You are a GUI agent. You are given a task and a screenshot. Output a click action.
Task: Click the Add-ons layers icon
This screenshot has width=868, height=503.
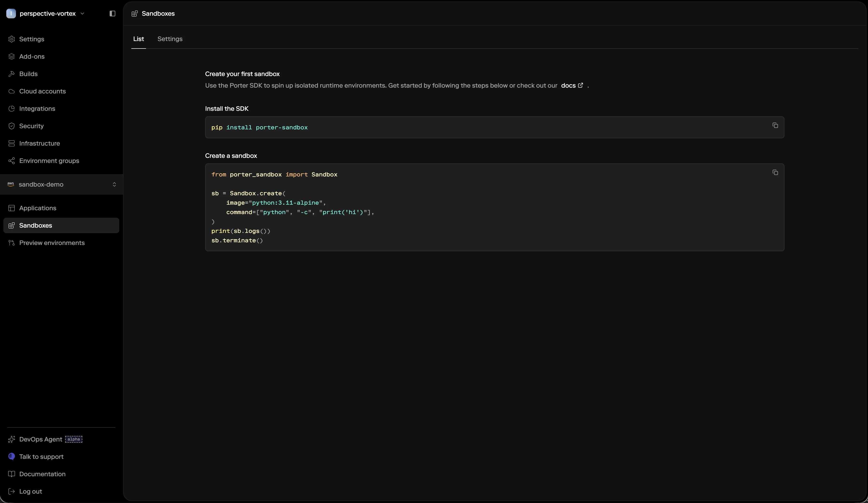point(11,56)
